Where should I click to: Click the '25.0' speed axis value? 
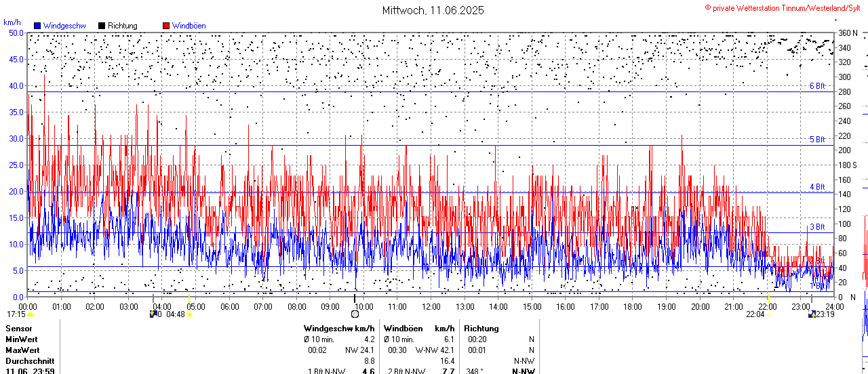15,165
